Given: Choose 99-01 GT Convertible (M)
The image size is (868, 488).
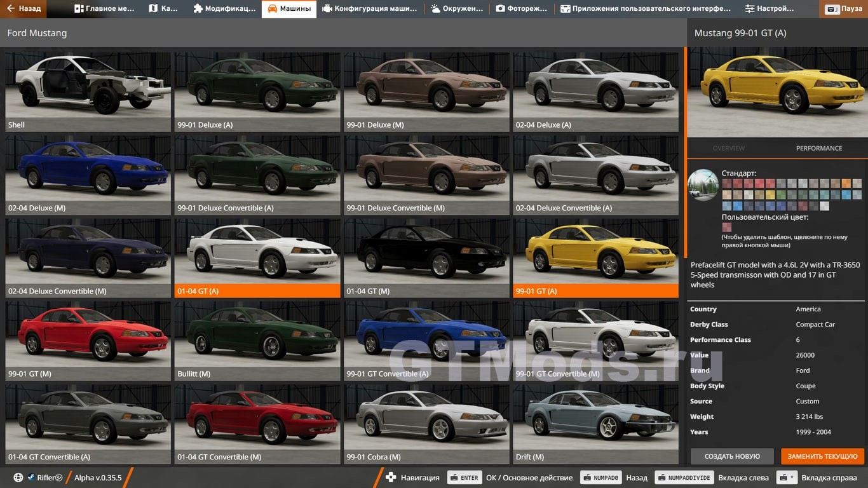Looking at the screenshot, I should pos(596,341).
